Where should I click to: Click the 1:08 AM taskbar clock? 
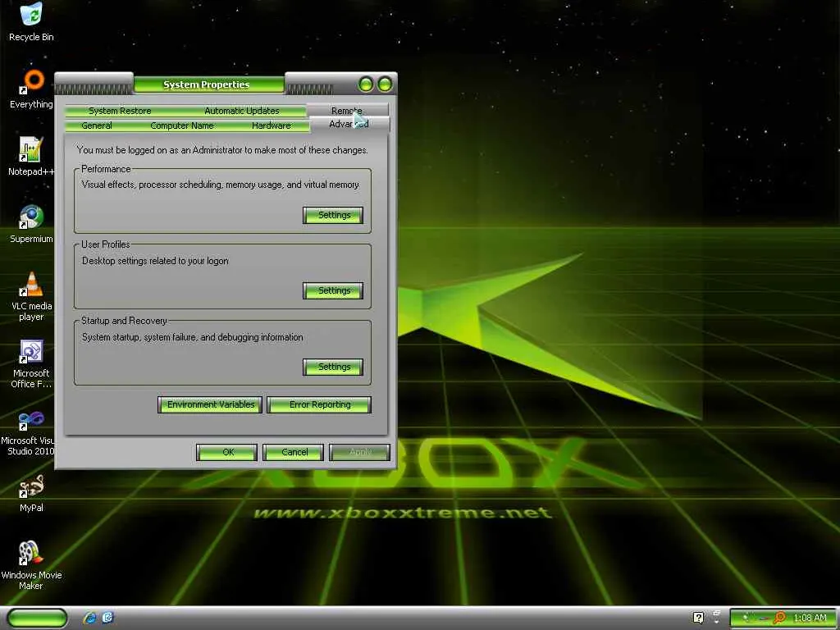point(810,619)
